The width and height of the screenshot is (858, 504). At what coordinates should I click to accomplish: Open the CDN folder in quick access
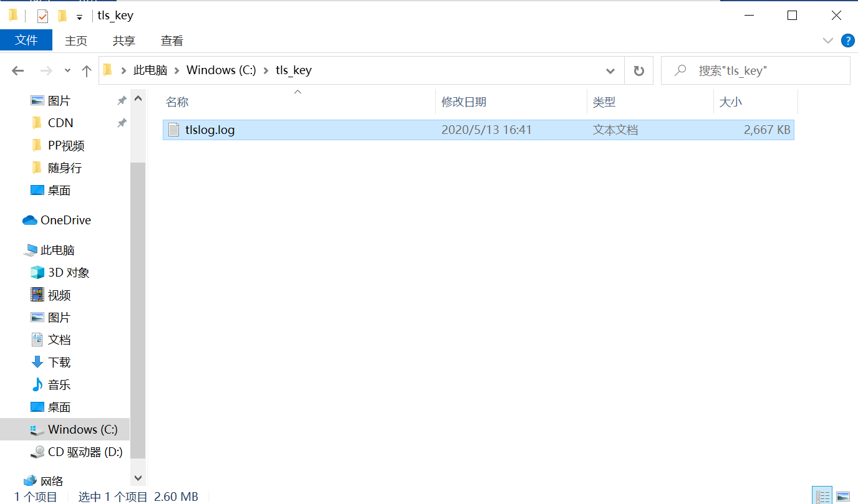point(60,123)
